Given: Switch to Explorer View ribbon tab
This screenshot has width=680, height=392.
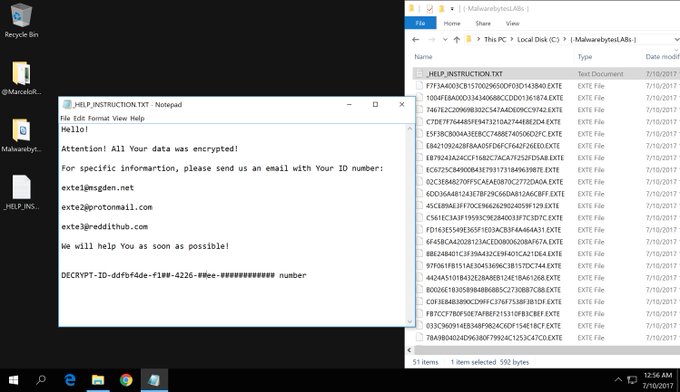Looking at the screenshot, I should click(512, 23).
